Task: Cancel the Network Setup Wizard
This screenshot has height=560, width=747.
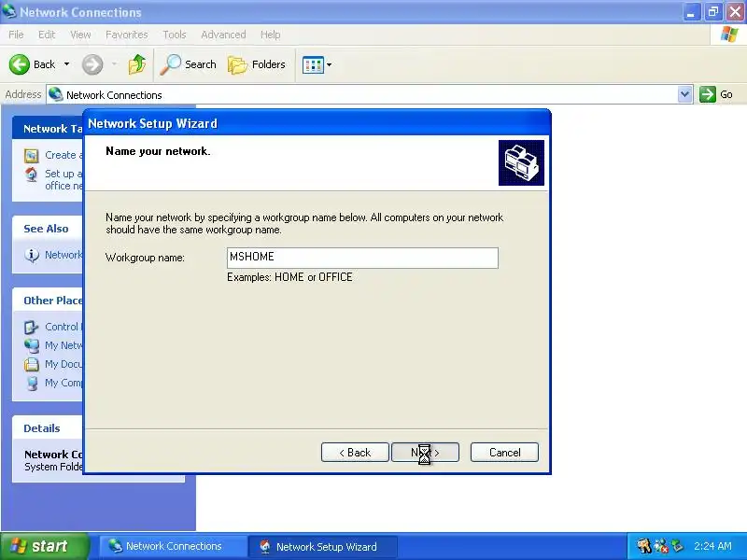Action: (504, 453)
